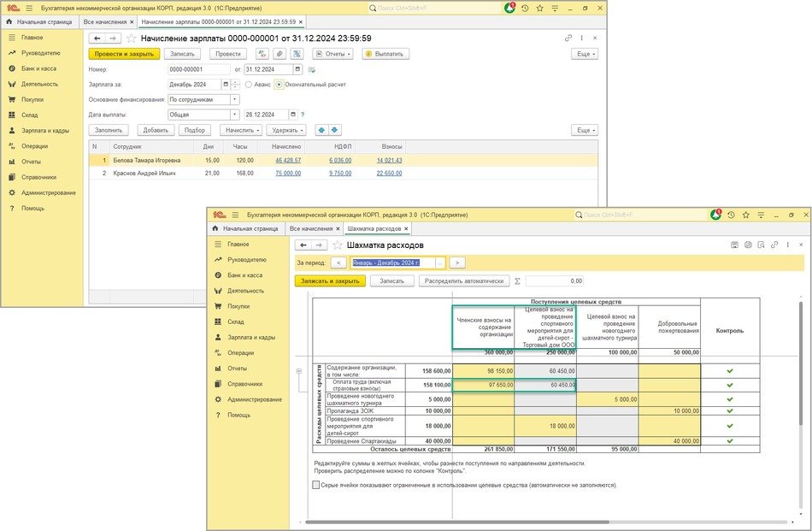Click the copy link icon in payroll header
Screen dimensions: 812x531
tap(568, 38)
